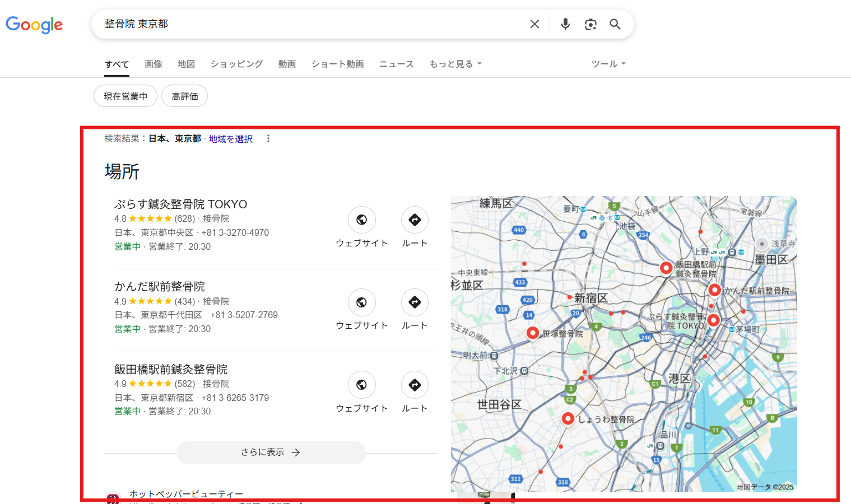The image size is (851, 504).
Task: Open website for ぷらす鍼灸整骨院 TOKYO
Action: [361, 220]
